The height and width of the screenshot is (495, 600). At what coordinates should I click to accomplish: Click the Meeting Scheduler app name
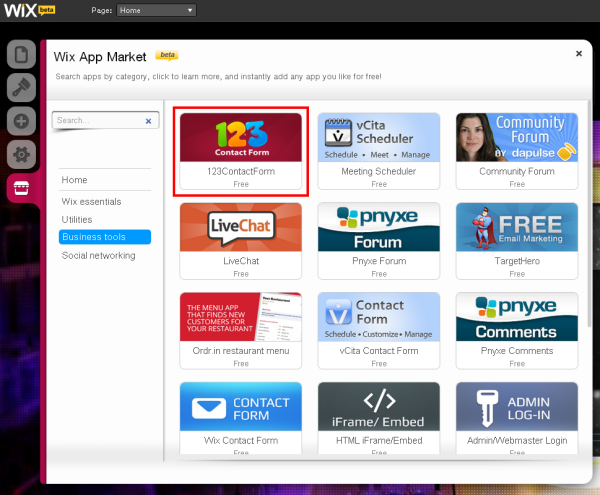[379, 171]
